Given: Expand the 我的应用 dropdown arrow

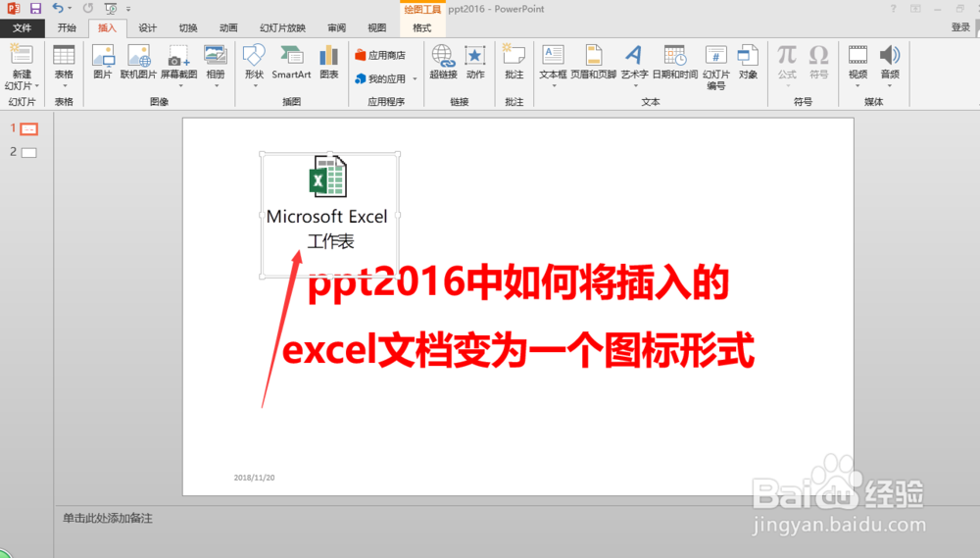Looking at the screenshot, I should coord(415,78).
